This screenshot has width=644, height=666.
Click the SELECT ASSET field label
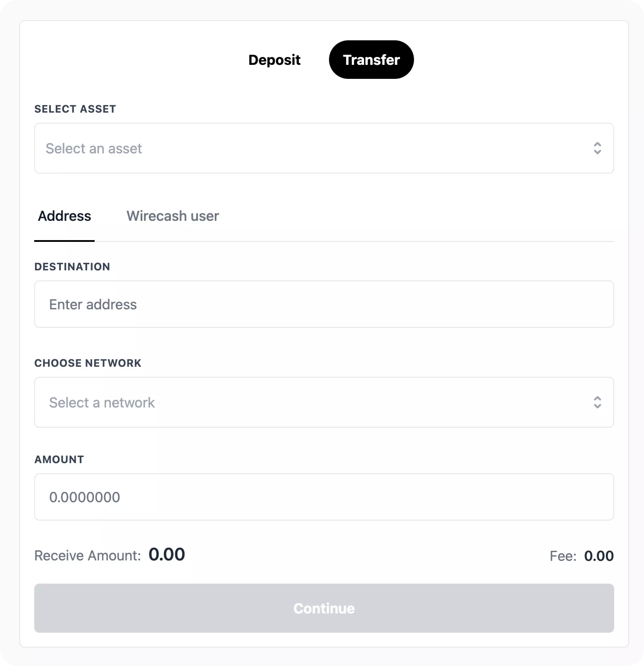click(75, 109)
